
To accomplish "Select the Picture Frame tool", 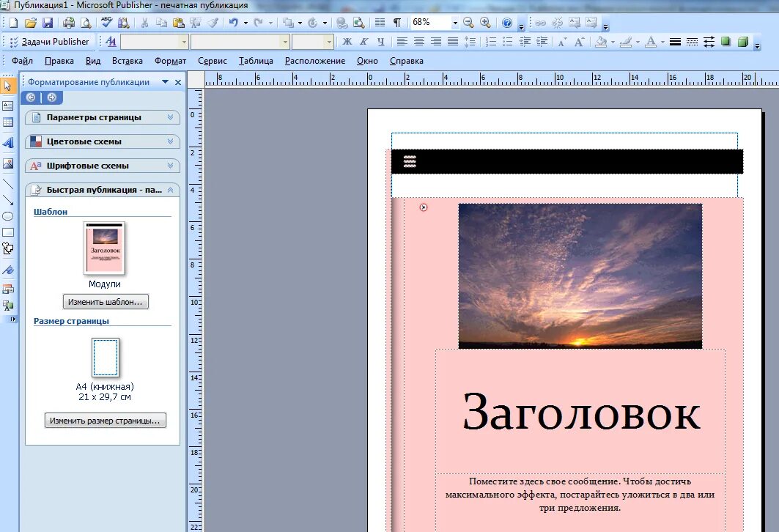I will [x=8, y=163].
